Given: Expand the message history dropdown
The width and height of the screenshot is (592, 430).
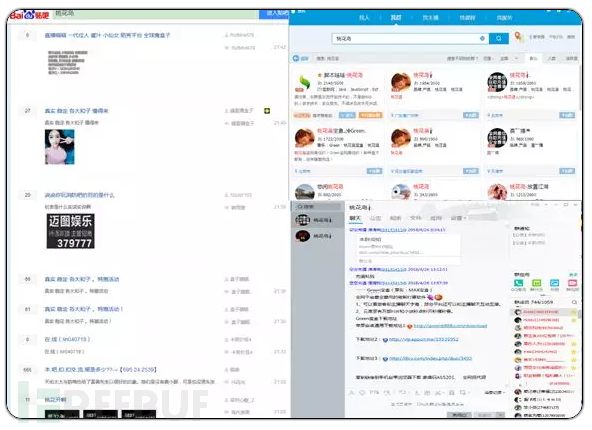Looking at the screenshot, I should coord(495,393).
